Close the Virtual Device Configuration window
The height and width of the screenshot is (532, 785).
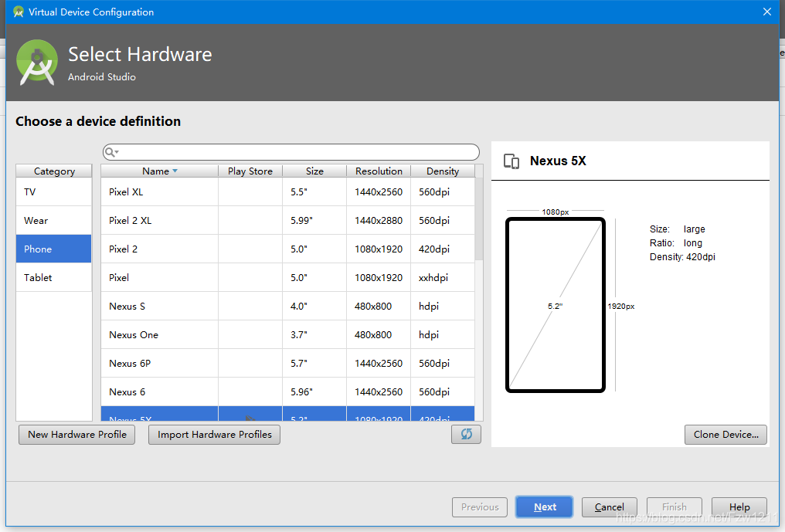point(767,12)
